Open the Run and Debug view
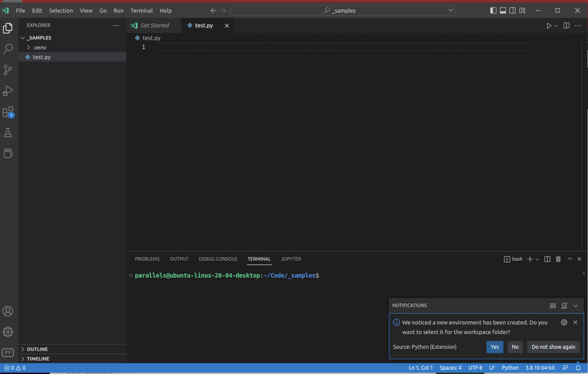Image resolution: width=588 pixels, height=374 pixels. (8, 91)
